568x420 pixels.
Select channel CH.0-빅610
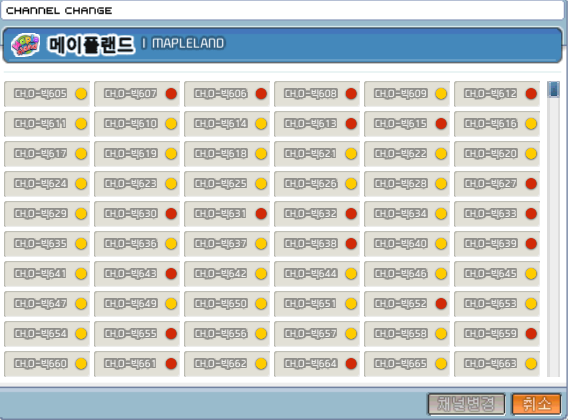(x=137, y=124)
